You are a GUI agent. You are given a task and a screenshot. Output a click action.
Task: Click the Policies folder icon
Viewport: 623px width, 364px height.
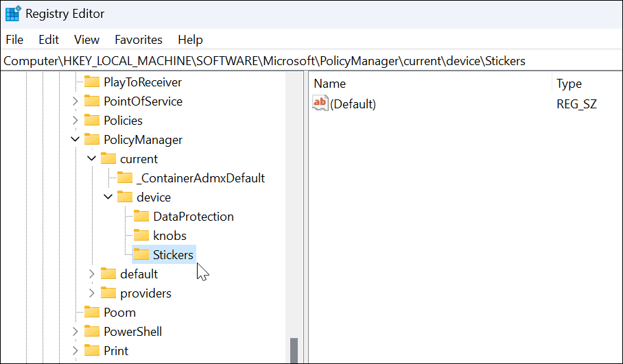pos(92,121)
